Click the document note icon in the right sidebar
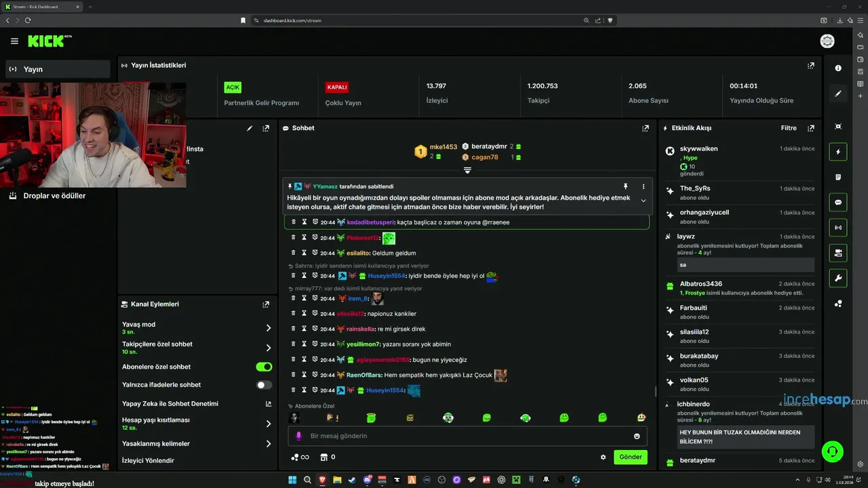This screenshot has width=868, height=488. [x=838, y=177]
